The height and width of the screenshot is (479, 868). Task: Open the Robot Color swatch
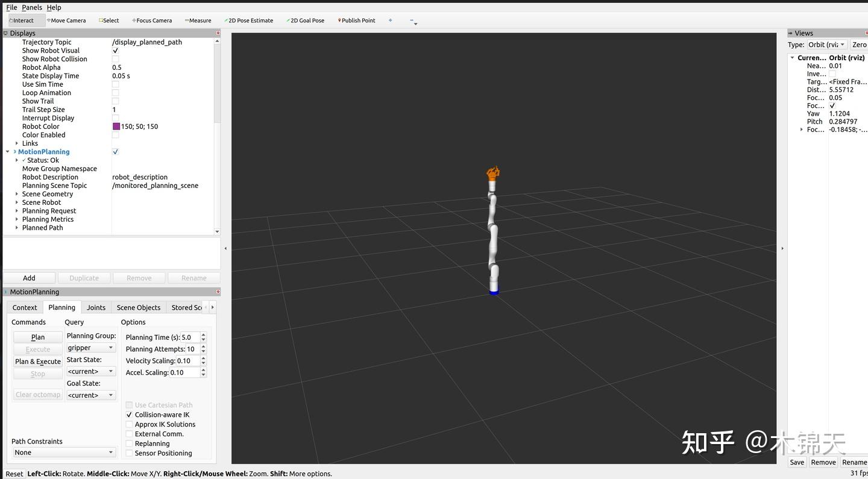(x=117, y=126)
